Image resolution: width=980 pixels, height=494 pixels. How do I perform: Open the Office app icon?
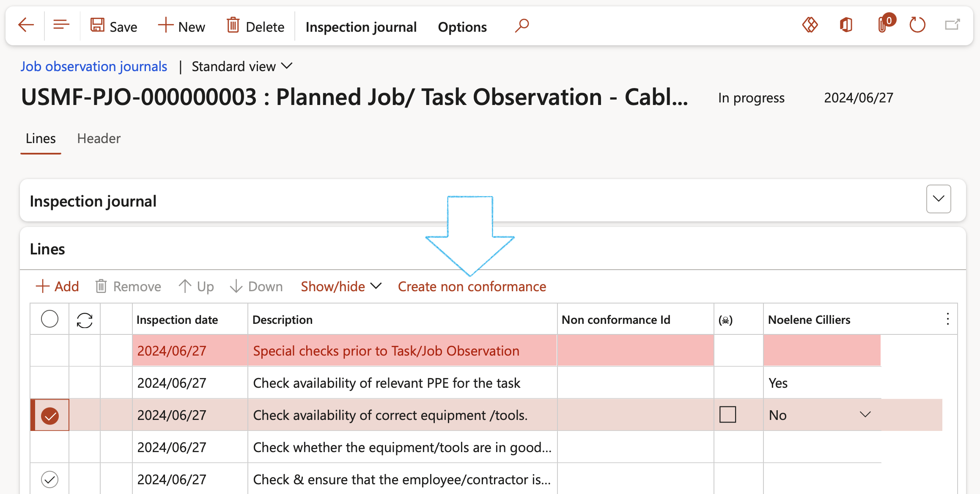point(846,25)
